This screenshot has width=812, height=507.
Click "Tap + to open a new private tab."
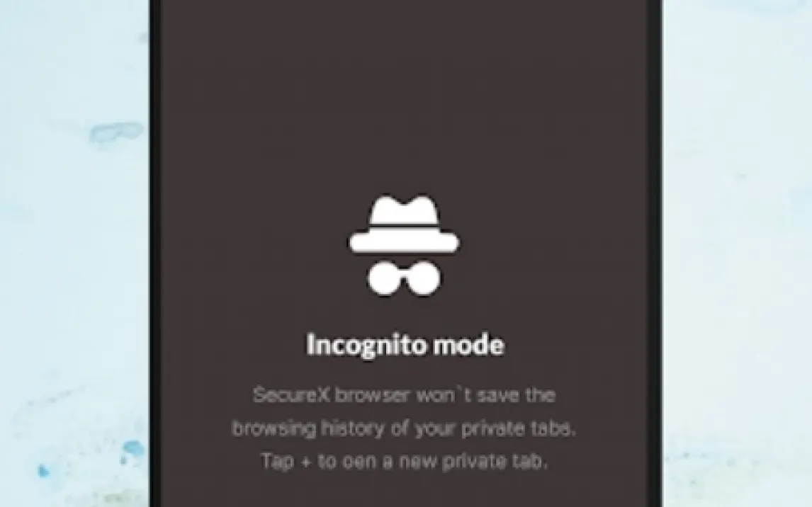(x=403, y=461)
